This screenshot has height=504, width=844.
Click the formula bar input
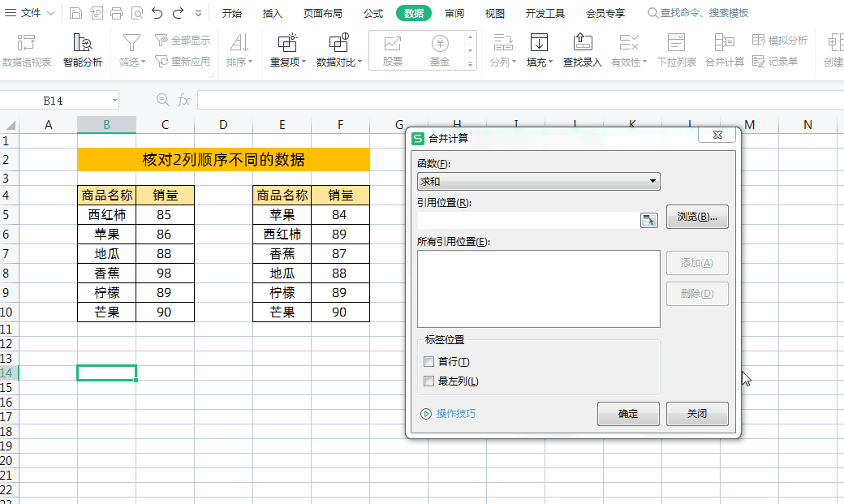520,100
